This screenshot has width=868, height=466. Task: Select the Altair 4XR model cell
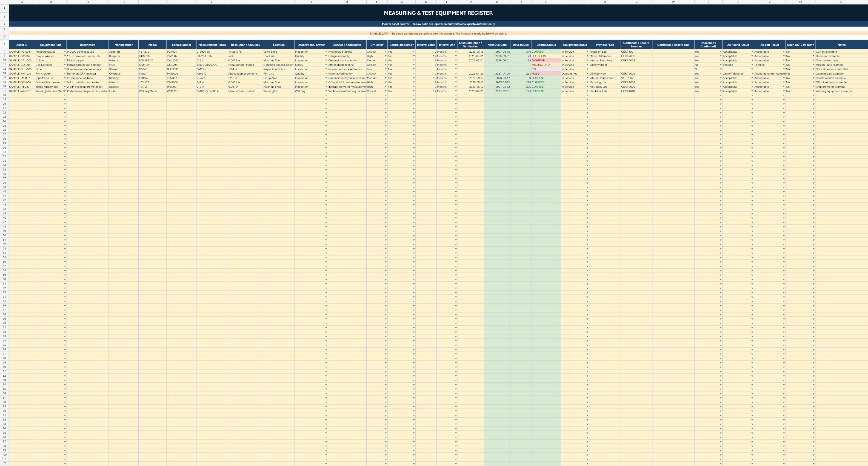click(152, 65)
